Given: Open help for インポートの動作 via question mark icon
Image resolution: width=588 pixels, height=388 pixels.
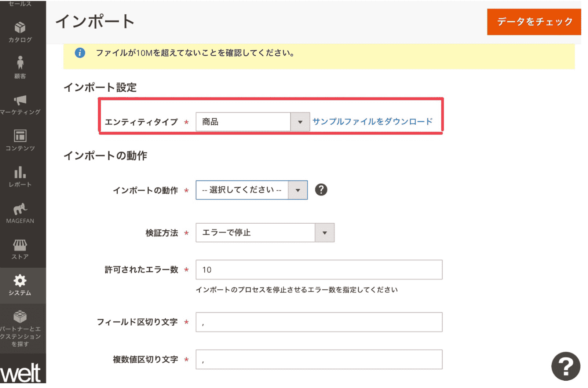Looking at the screenshot, I should click(x=321, y=190).
